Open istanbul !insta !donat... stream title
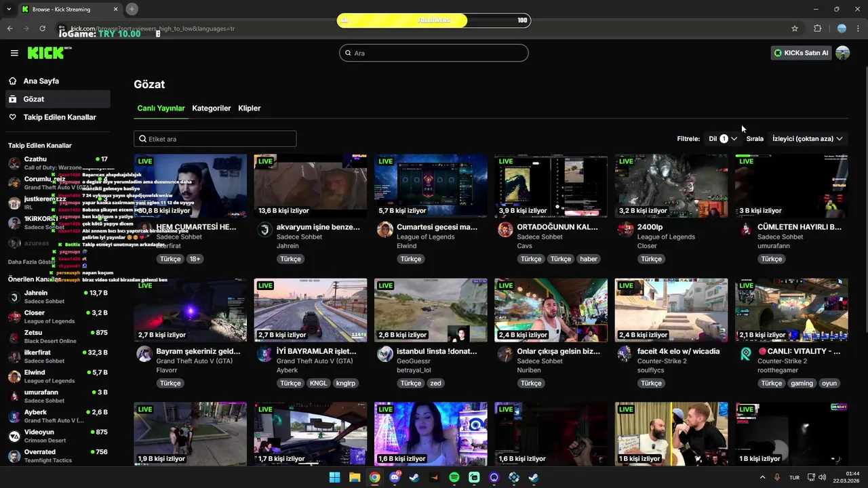 pyautogui.click(x=437, y=351)
